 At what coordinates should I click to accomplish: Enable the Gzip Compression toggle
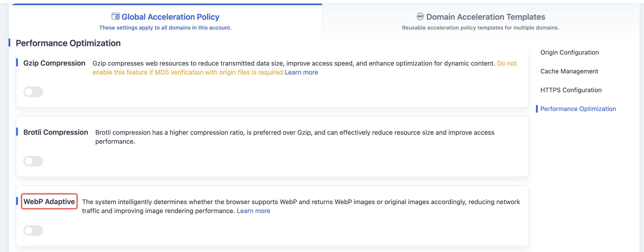[x=33, y=92]
